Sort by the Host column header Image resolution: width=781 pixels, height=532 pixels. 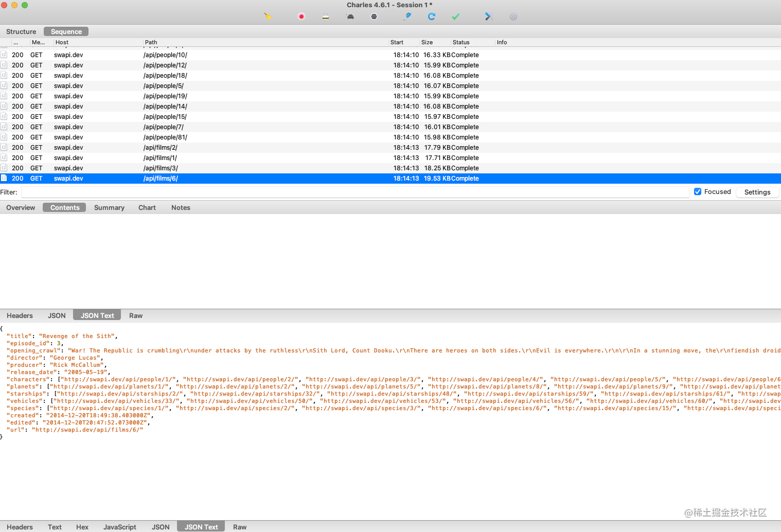click(98, 42)
